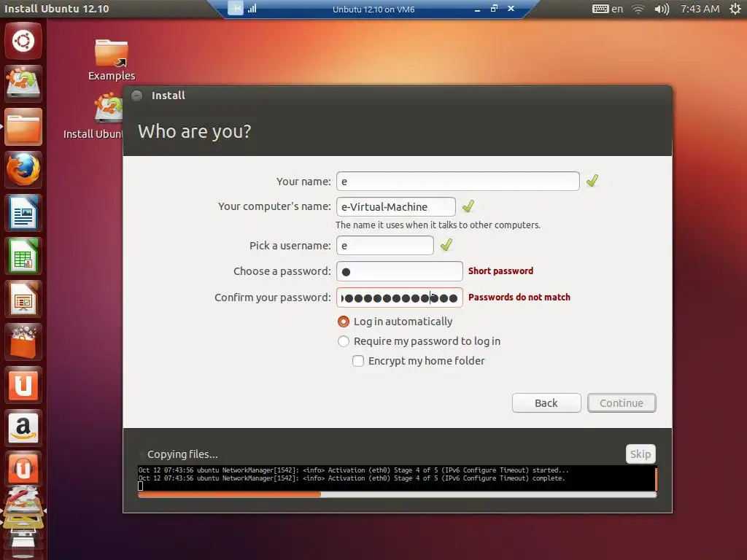The image size is (747, 560).
Task: Skip the current copying step
Action: coord(640,454)
